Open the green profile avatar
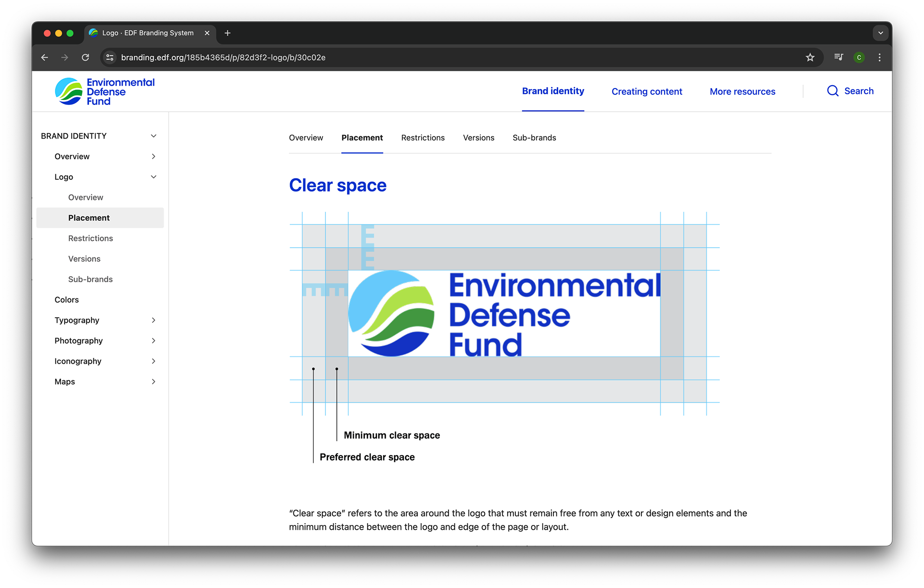This screenshot has width=924, height=588. pos(859,58)
